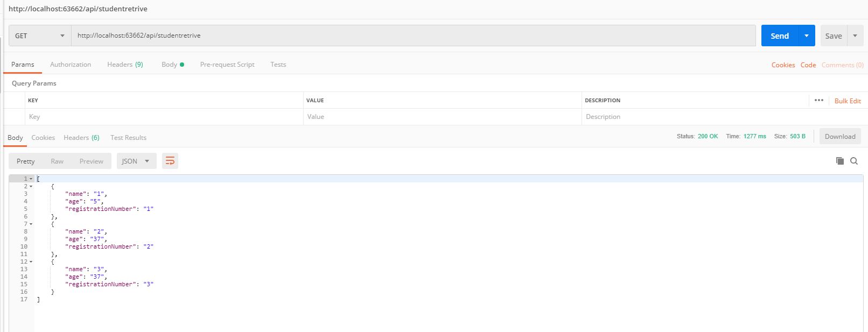Viewport: 868px width, 332px height.
Task: Click the "name": "1" line
Action: pos(86,194)
